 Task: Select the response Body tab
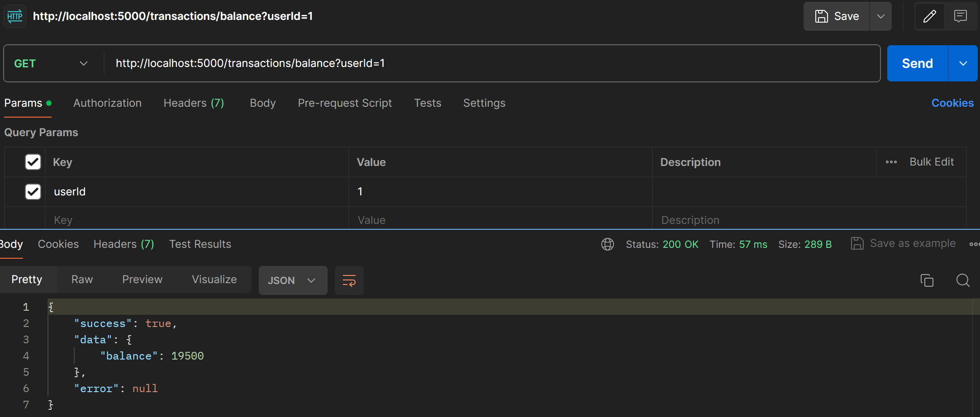tap(11, 244)
